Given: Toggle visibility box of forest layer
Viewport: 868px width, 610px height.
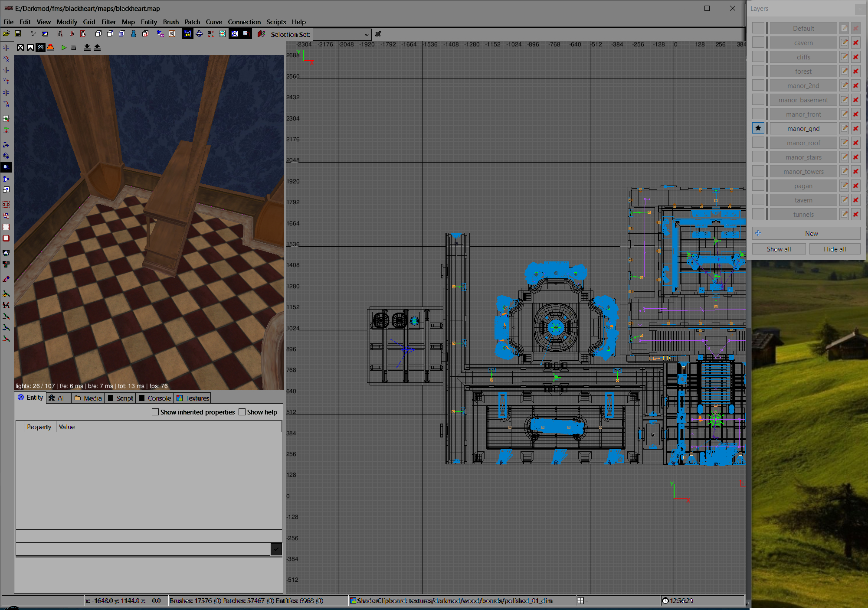Looking at the screenshot, I should click(758, 71).
